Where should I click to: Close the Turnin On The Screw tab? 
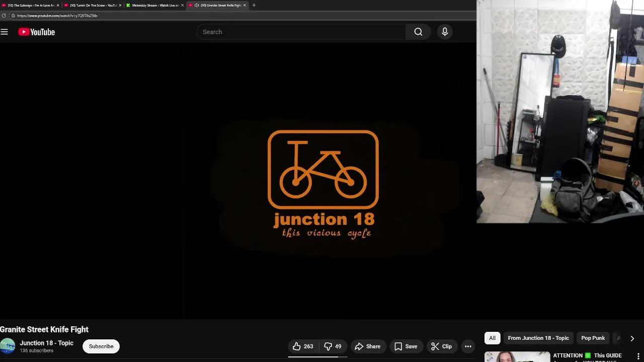coord(120,5)
